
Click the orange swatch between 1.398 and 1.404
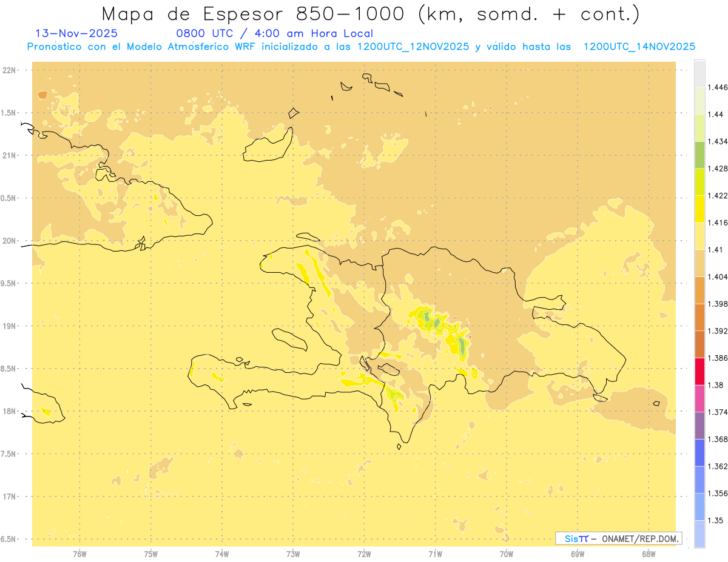click(x=699, y=290)
